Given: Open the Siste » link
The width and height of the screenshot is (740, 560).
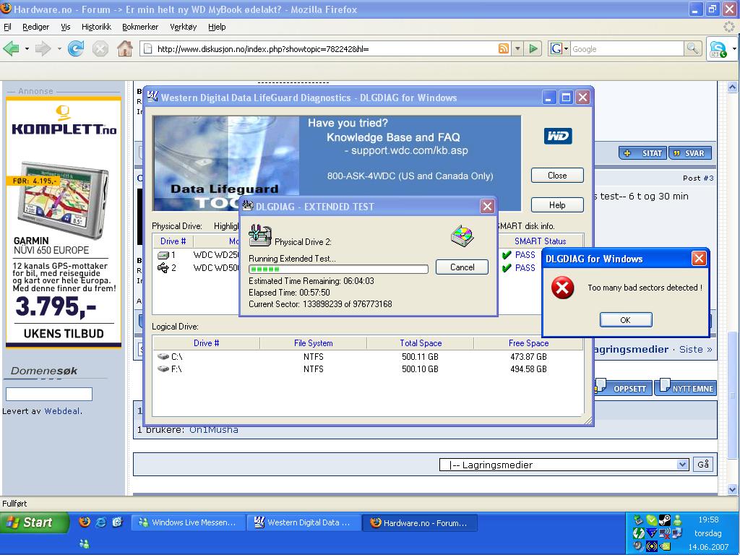Looking at the screenshot, I should [696, 349].
